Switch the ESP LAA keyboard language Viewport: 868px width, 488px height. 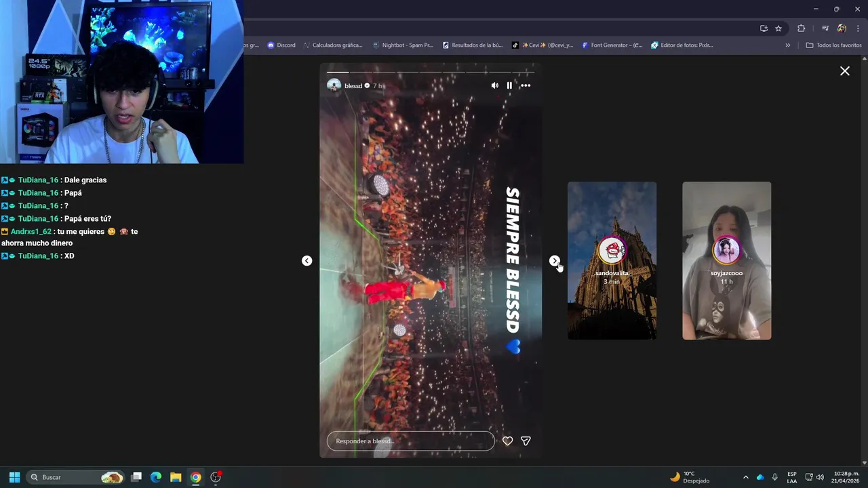click(792, 477)
